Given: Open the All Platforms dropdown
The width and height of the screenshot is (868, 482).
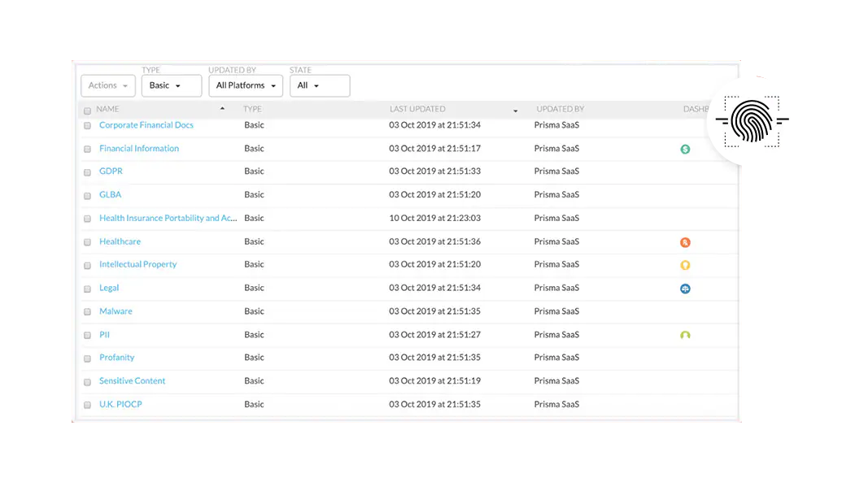Looking at the screenshot, I should click(246, 85).
